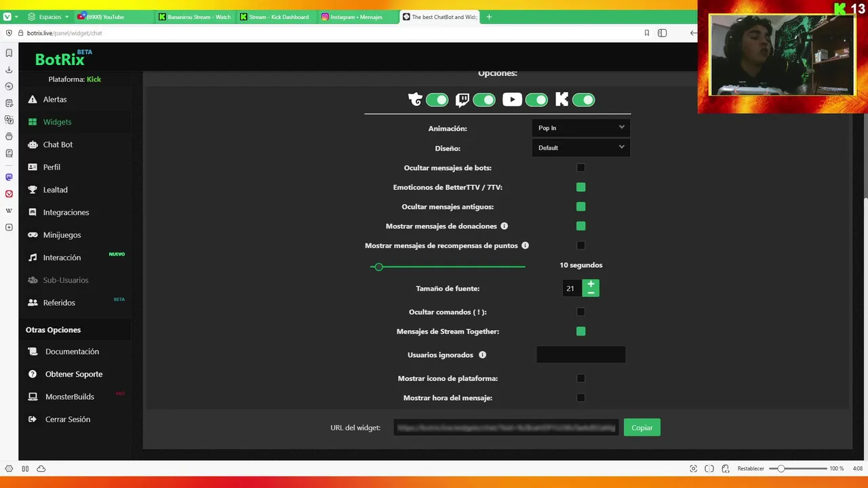Toggle the YouTube platform switch
Screen dimensions: 868x488
tap(536, 100)
